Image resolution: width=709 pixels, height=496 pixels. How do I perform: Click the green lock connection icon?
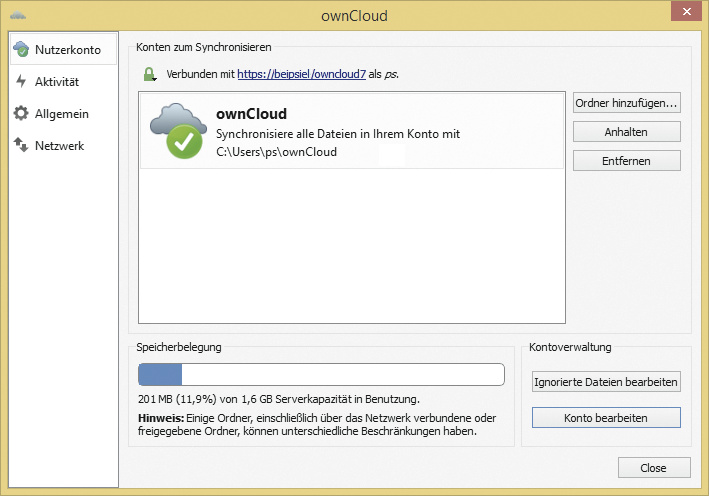coord(149,73)
